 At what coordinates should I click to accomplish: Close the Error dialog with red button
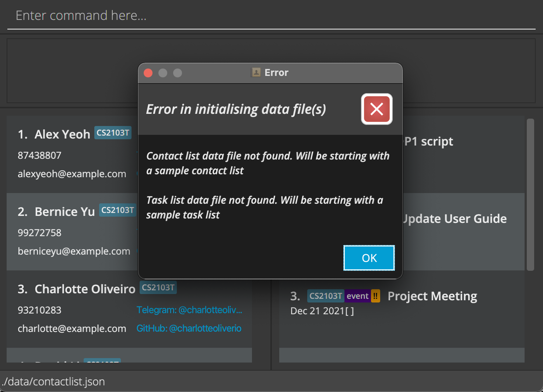point(148,73)
